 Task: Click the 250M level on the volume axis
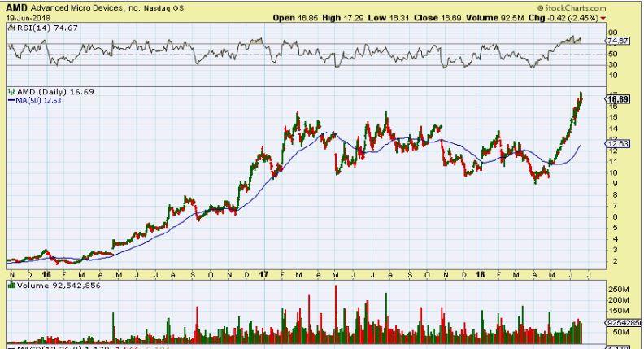click(x=619, y=290)
